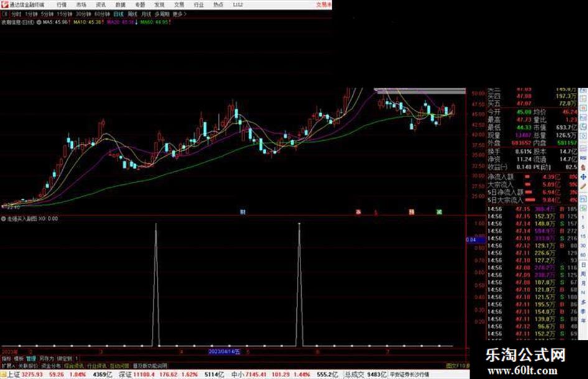Switch chart to 60分钟 period

102,14
